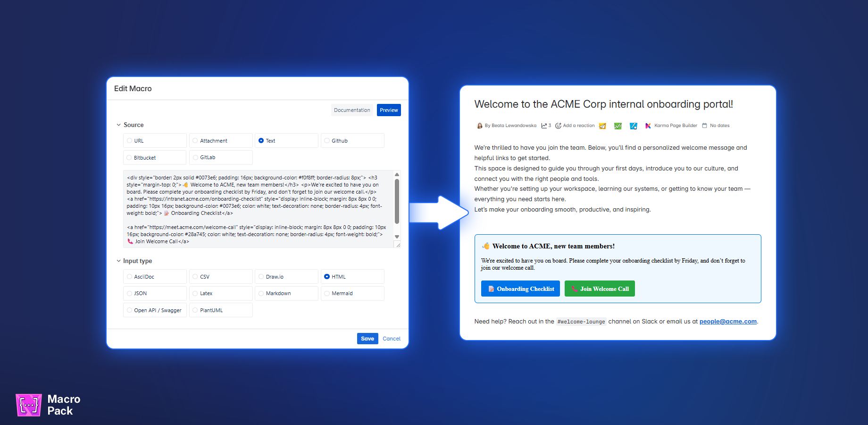The height and width of the screenshot is (425, 868).
Task: Open the people@acme.com email link
Action: 728,322
